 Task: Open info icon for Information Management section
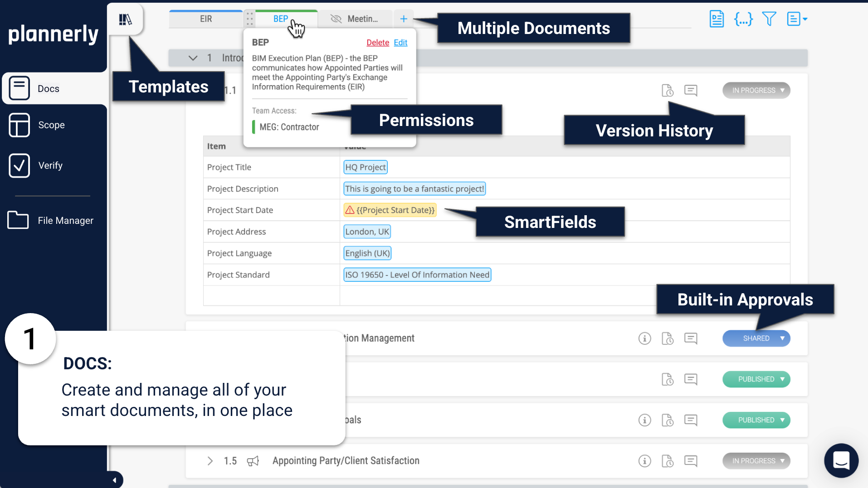[x=644, y=338]
